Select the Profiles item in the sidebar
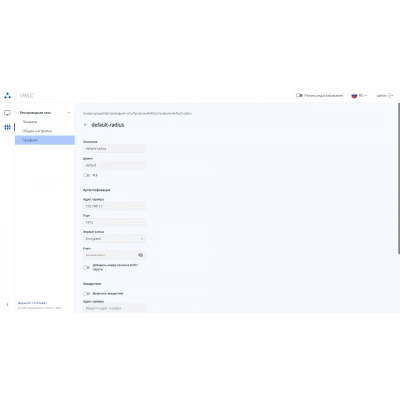This screenshot has width=400, height=400. tap(45, 140)
